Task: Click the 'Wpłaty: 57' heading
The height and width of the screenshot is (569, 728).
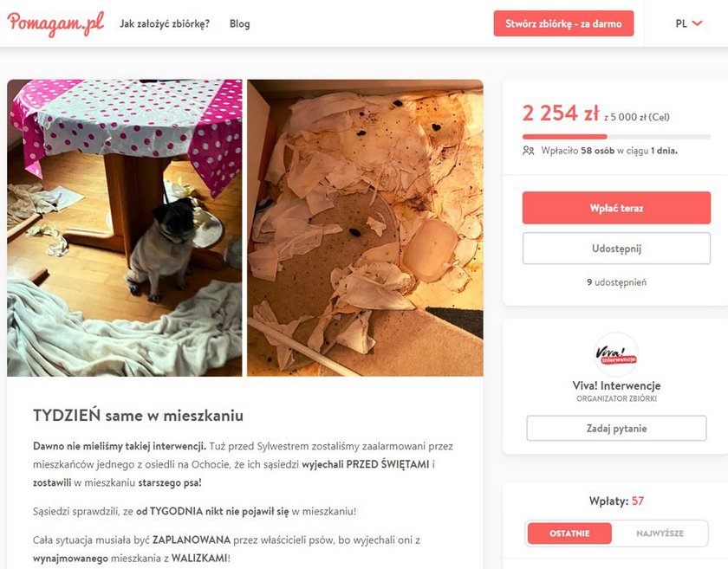Action: point(616,501)
